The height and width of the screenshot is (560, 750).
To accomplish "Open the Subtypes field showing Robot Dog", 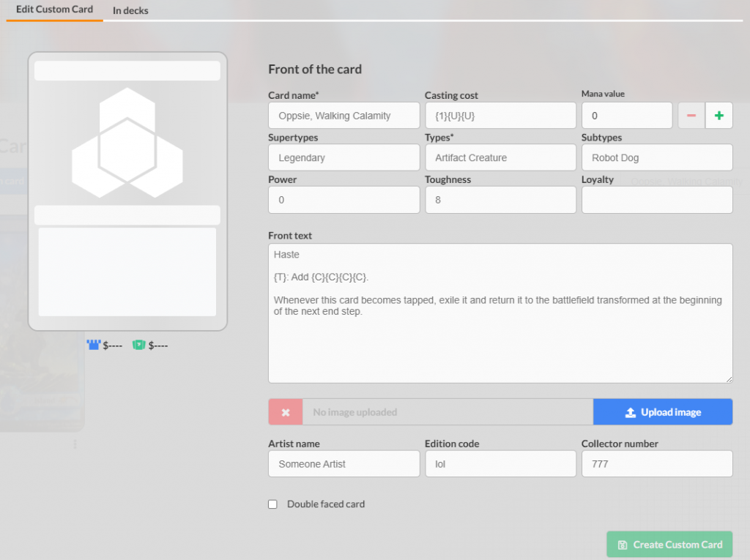I will (x=657, y=157).
